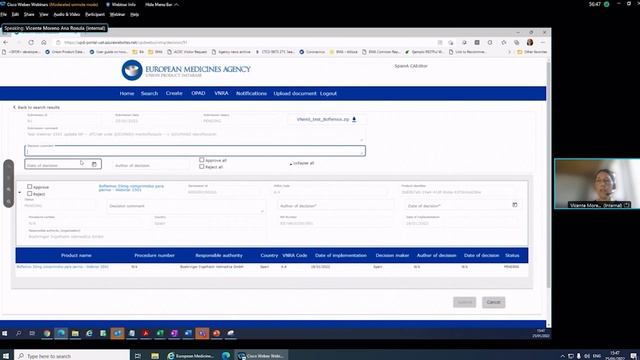
Task: Open Webinar Info in Webex title bar
Action: (121, 4)
